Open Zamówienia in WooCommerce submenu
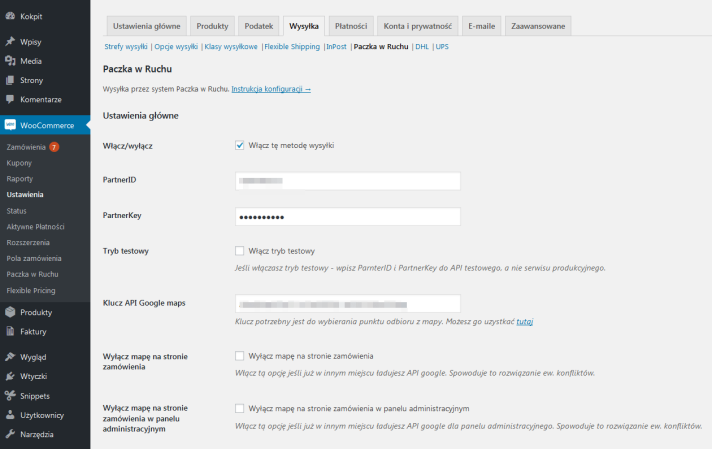 26,147
